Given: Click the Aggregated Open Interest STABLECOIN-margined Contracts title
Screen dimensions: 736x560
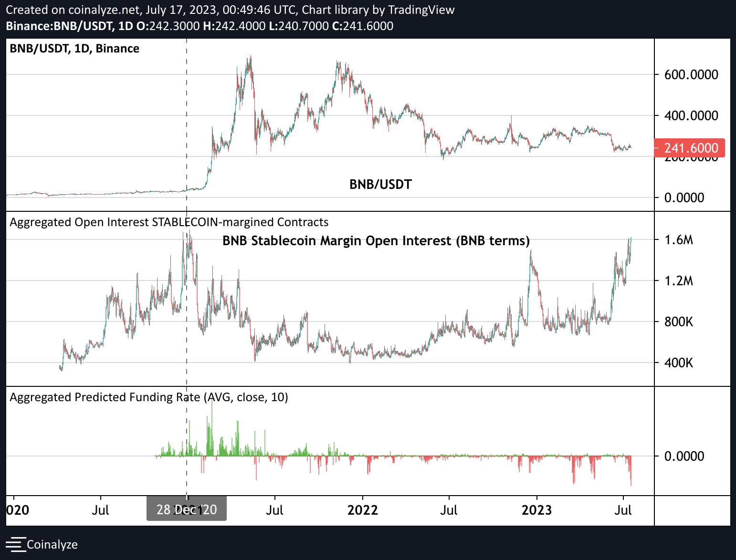Looking at the screenshot, I should click(x=169, y=222).
